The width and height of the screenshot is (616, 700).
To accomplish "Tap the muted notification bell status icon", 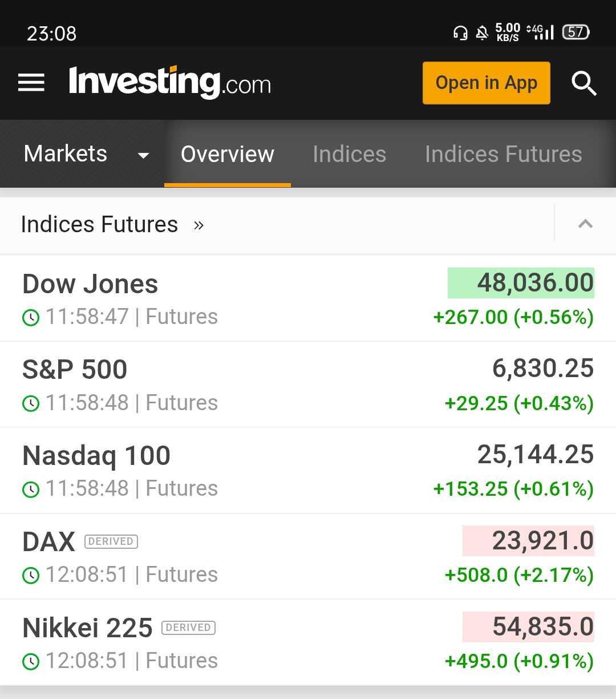I will (482, 33).
